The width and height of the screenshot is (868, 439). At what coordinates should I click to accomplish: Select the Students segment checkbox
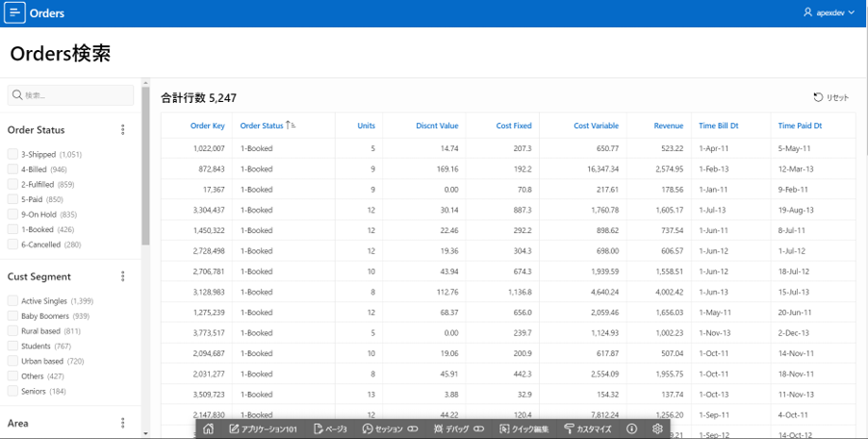(13, 346)
